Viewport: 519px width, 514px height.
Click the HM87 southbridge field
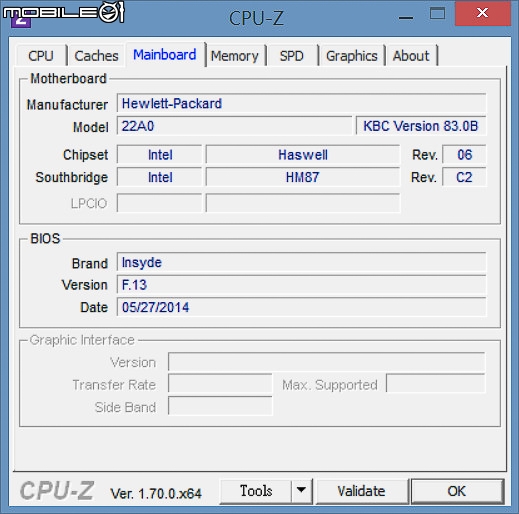pyautogui.click(x=303, y=177)
